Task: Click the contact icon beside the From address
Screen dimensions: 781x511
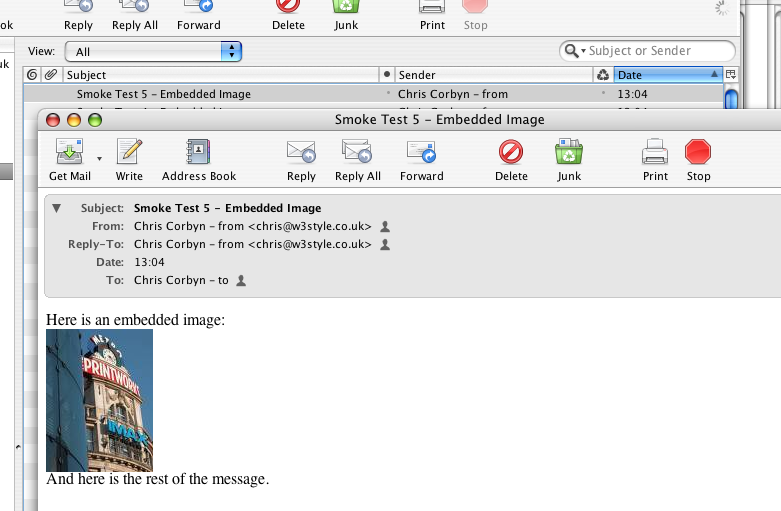Action: click(385, 227)
